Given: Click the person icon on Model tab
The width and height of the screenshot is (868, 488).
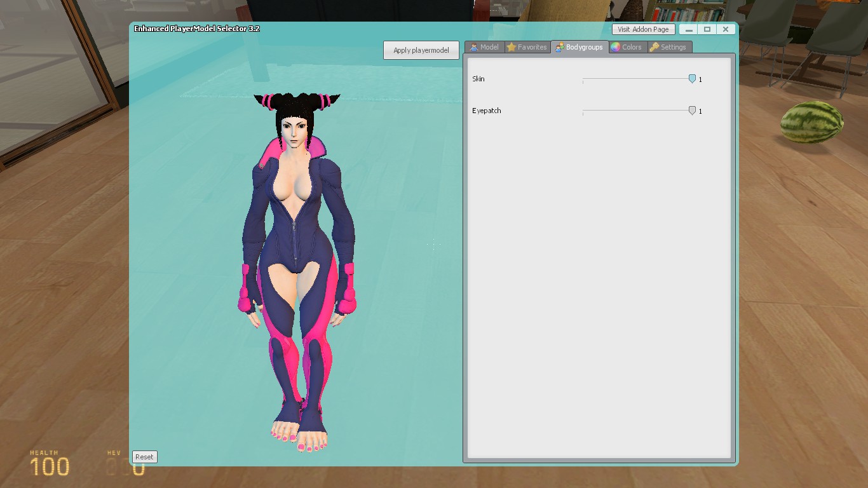Looking at the screenshot, I should coord(473,47).
